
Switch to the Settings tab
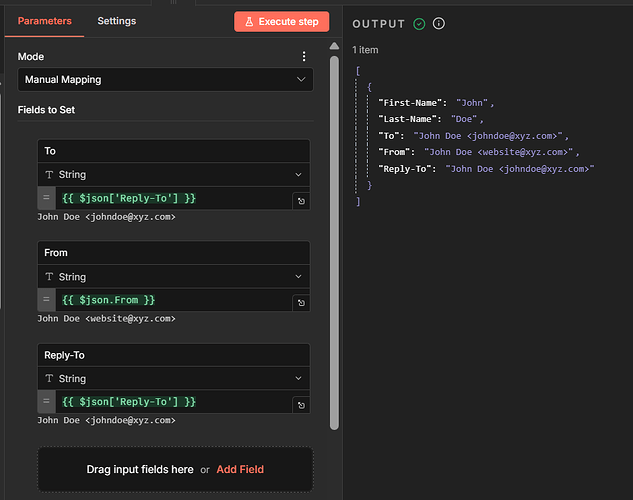(117, 21)
